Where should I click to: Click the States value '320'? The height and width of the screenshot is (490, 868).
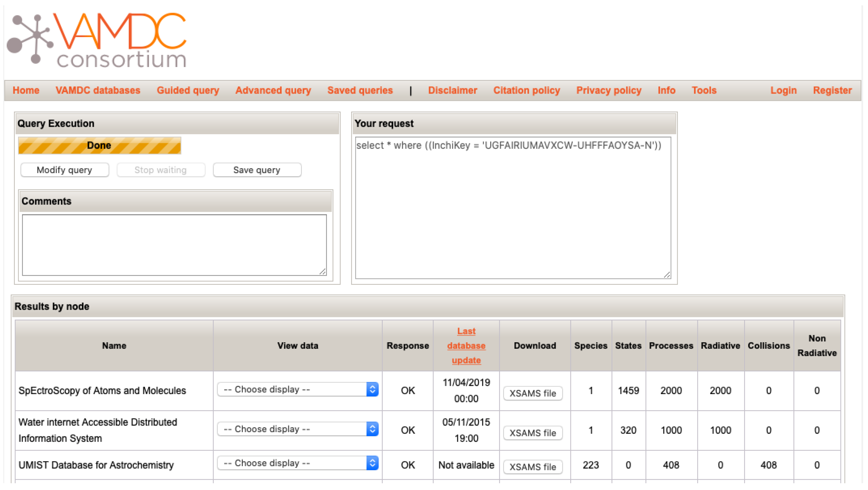(x=628, y=430)
